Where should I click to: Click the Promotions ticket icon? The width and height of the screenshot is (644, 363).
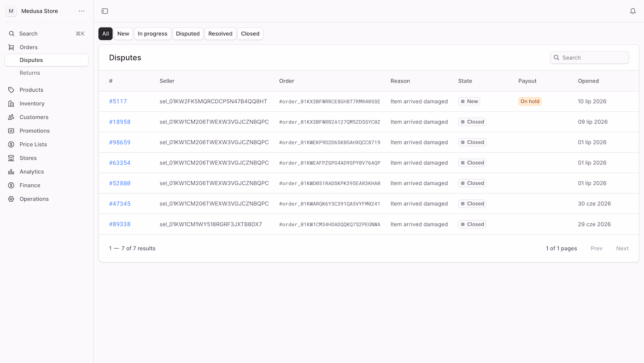tap(11, 131)
